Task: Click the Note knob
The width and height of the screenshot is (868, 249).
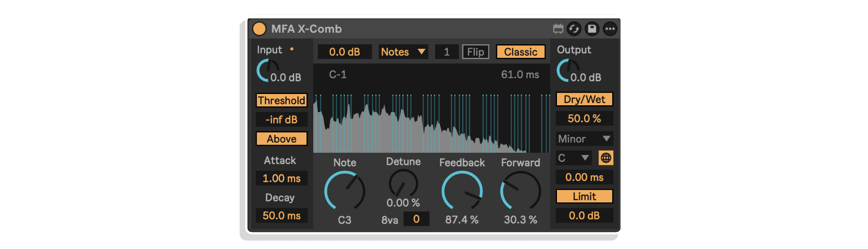Action: tap(344, 191)
